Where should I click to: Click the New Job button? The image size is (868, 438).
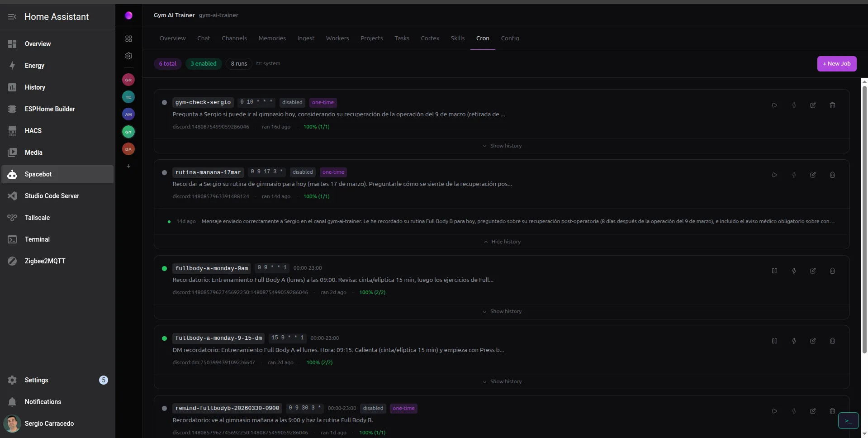click(836, 64)
